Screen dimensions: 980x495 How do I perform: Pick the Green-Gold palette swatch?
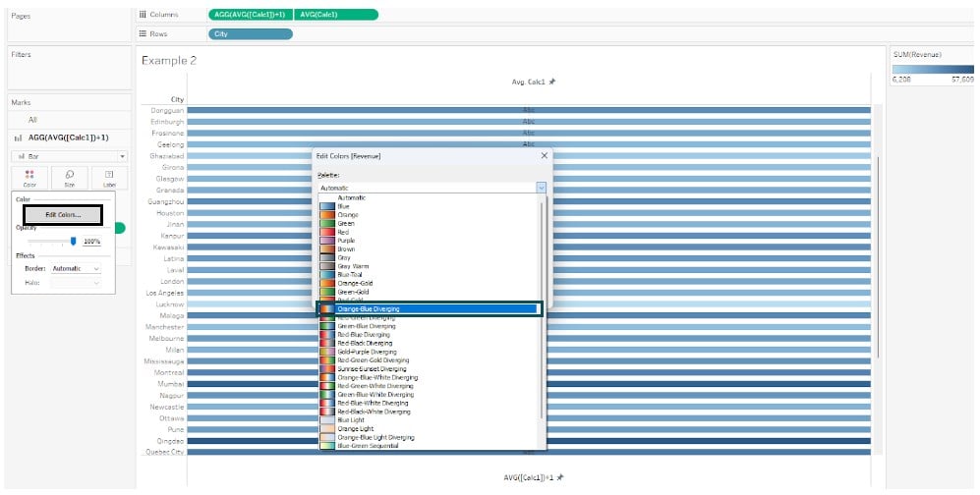[327, 292]
